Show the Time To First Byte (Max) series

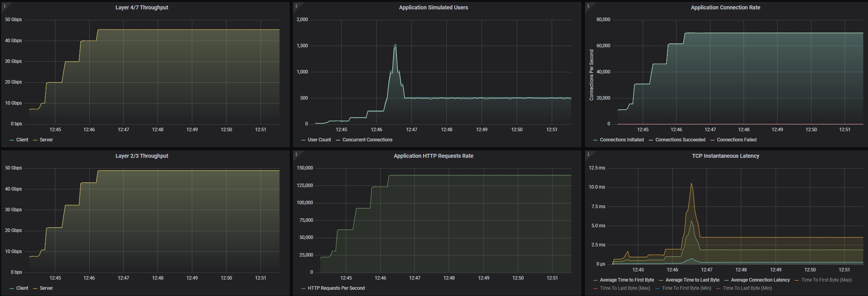click(826, 280)
